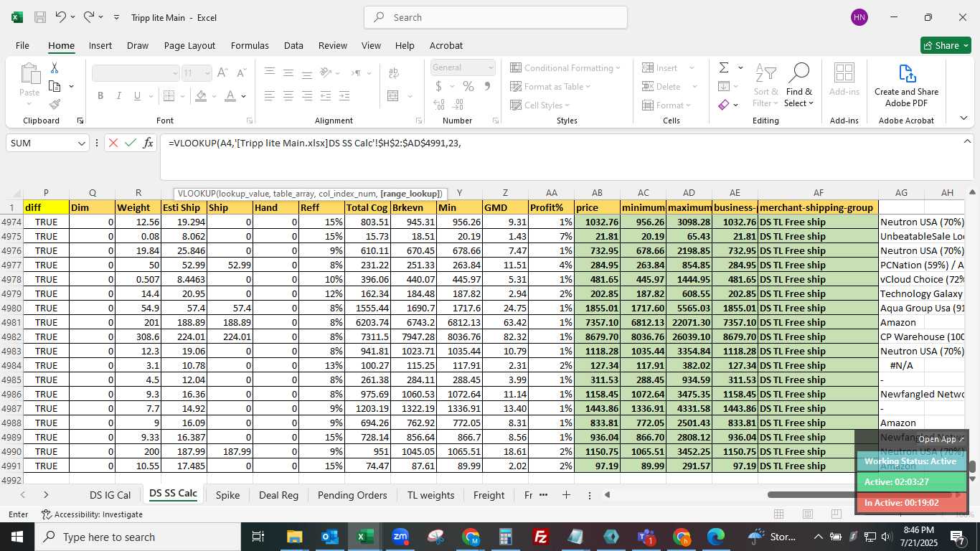Click the formula bar text

click(x=314, y=143)
